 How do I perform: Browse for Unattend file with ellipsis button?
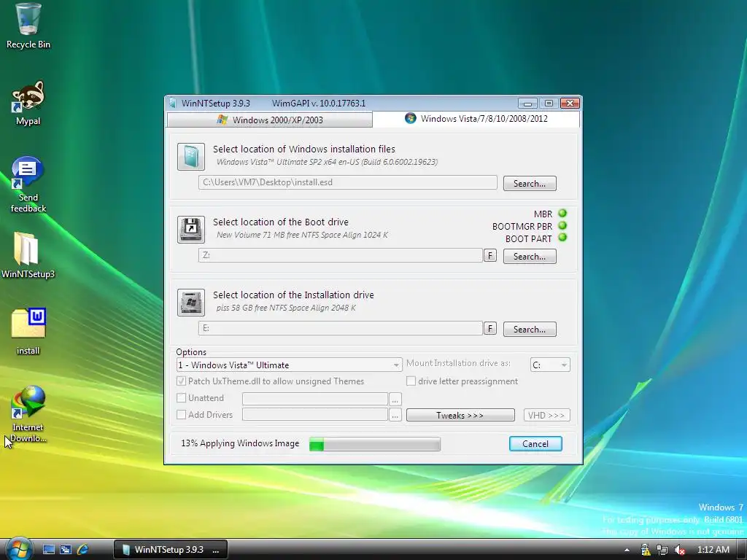pos(395,399)
